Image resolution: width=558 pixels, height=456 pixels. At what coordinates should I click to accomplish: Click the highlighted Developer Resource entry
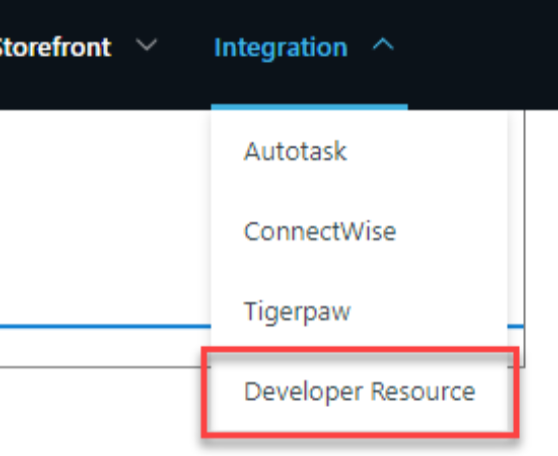point(359,392)
